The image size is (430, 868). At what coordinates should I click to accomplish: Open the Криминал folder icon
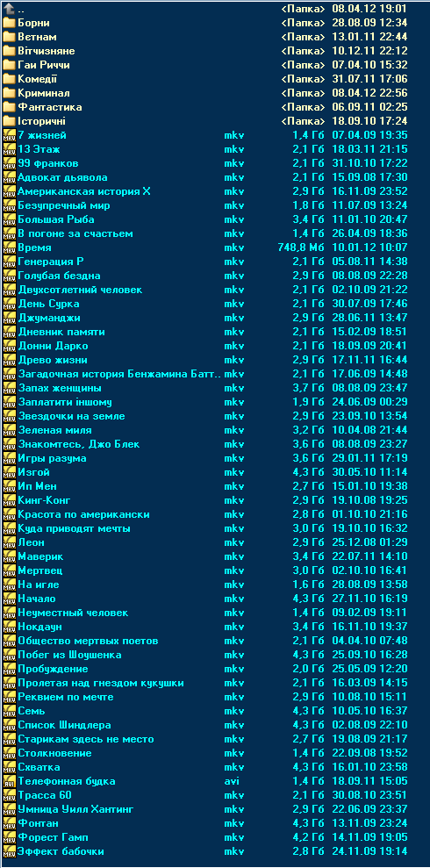[9, 93]
